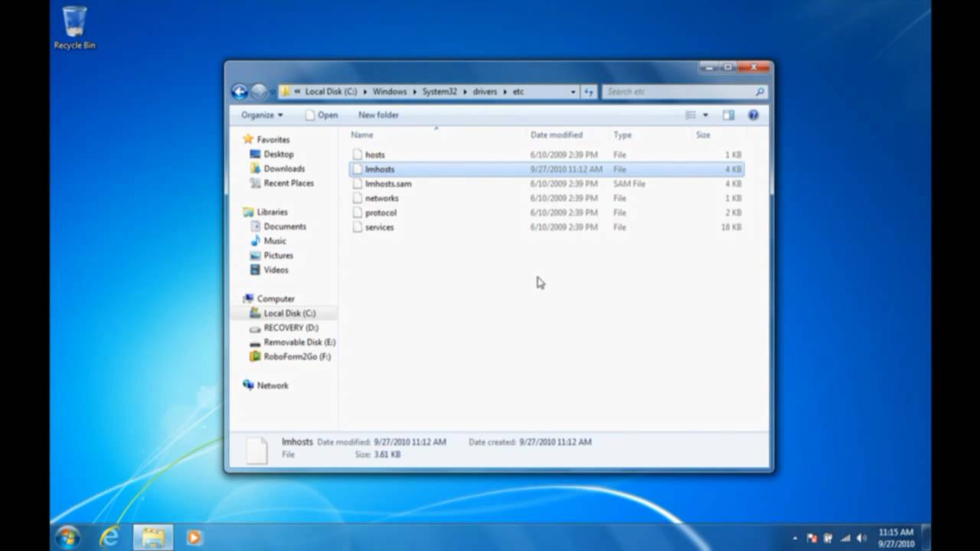Navigate to System32 in the breadcrumb
The image size is (980, 551).
pyautogui.click(x=439, y=92)
